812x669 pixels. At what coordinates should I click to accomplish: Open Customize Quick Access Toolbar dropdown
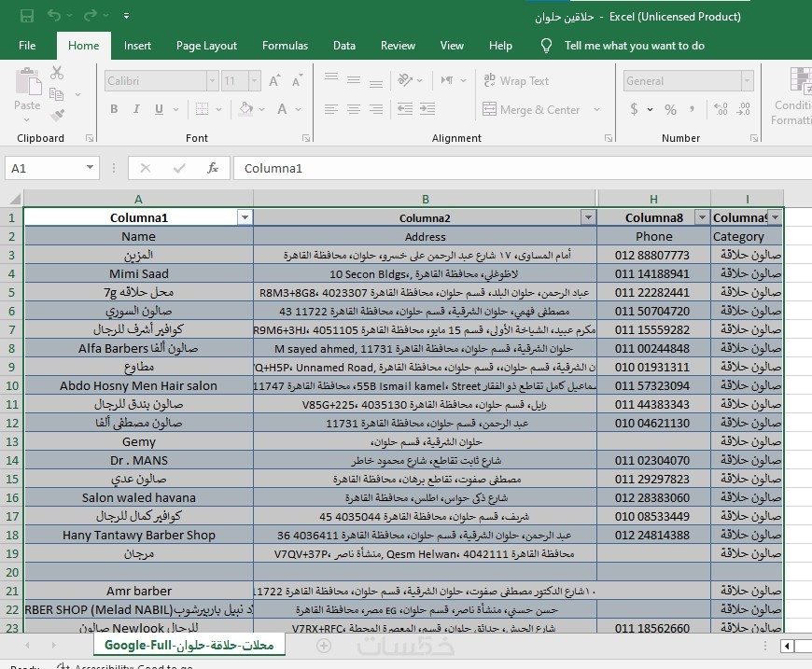(126, 16)
